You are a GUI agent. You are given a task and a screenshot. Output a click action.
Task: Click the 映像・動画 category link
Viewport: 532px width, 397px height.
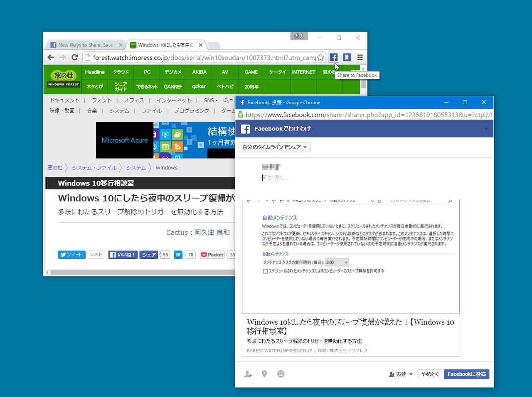click(x=62, y=111)
